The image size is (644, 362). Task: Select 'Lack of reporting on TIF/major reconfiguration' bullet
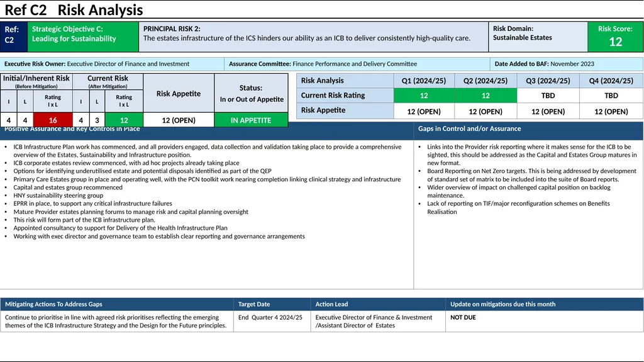518,207
